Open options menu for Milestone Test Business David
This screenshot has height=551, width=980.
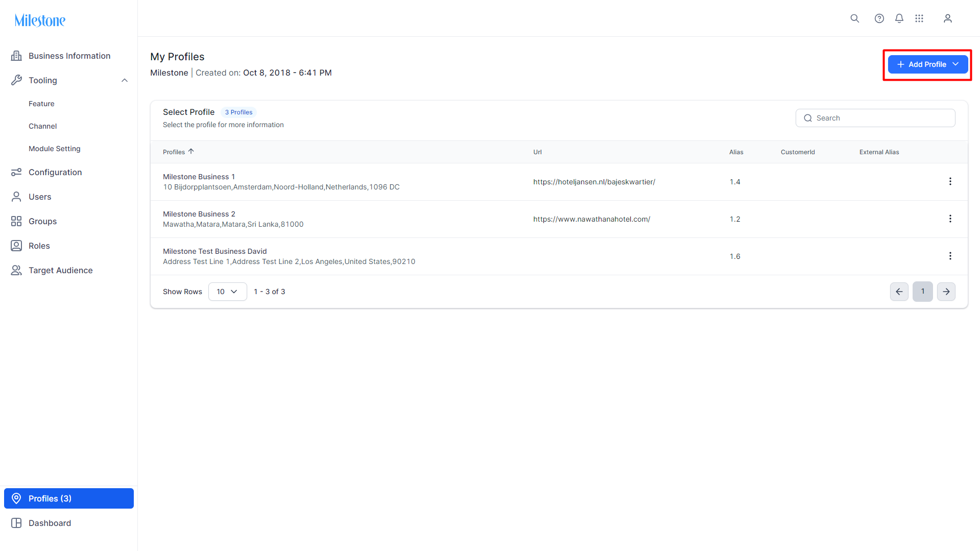pyautogui.click(x=950, y=256)
